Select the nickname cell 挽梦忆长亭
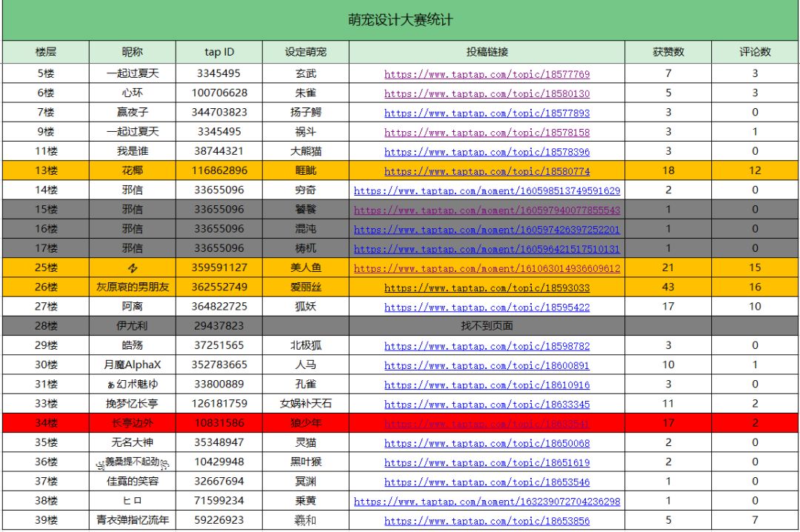This screenshot has height=532, width=800. [133, 403]
